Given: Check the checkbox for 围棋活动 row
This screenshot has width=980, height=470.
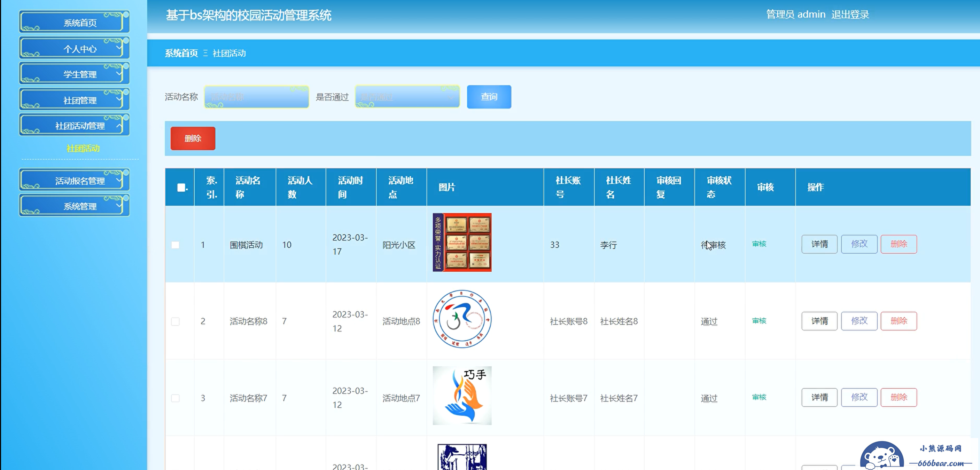Looking at the screenshot, I should tap(176, 245).
